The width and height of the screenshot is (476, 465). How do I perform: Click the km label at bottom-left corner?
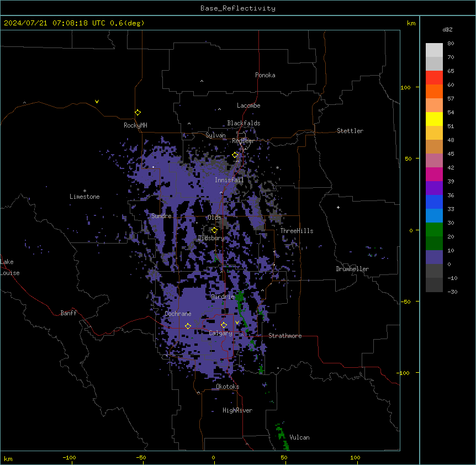[x=8, y=459]
